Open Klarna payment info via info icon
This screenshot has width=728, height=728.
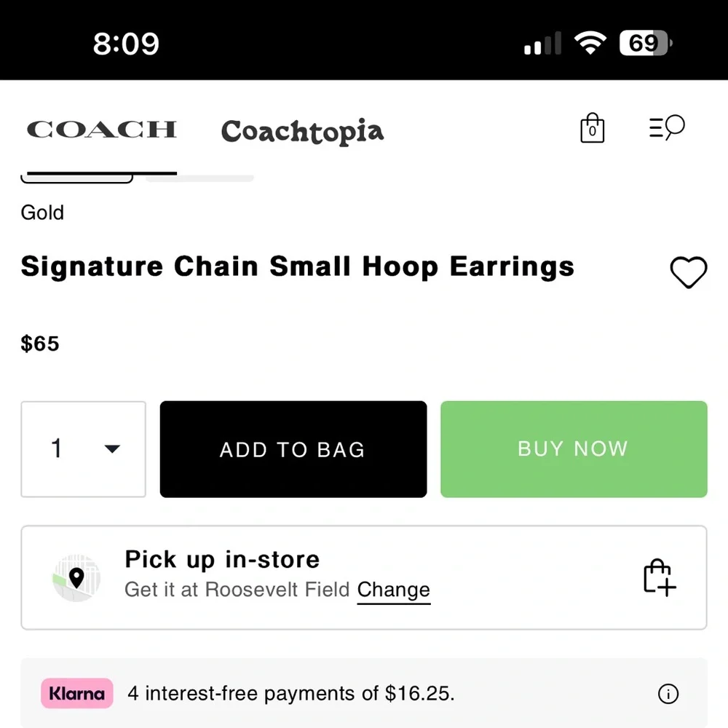(668, 694)
